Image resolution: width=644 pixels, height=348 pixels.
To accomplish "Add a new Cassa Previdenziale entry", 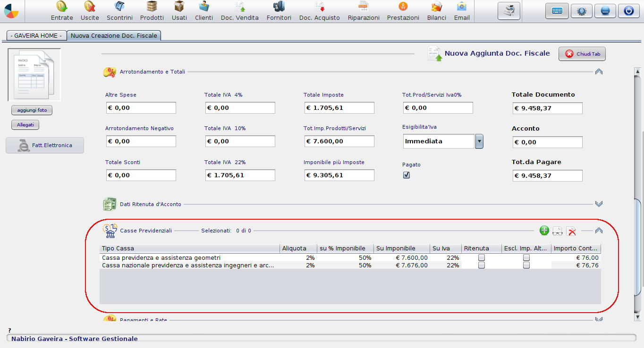I will (544, 231).
